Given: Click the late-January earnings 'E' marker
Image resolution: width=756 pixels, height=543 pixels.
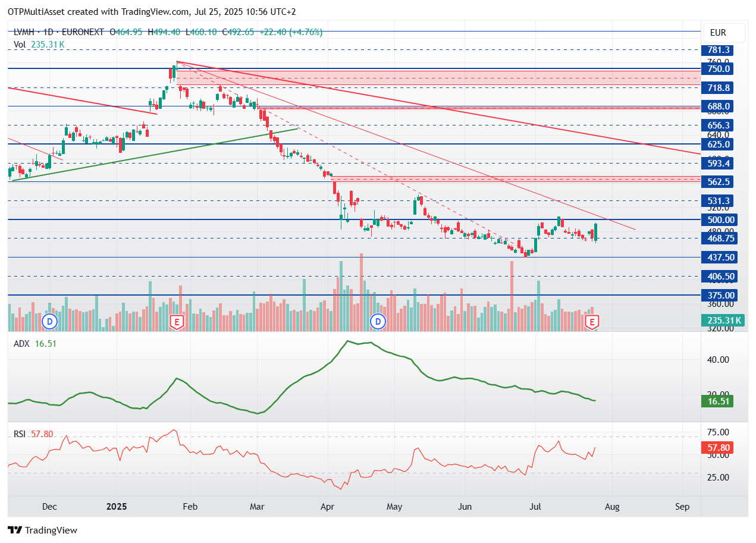Looking at the screenshot, I should pos(176,322).
